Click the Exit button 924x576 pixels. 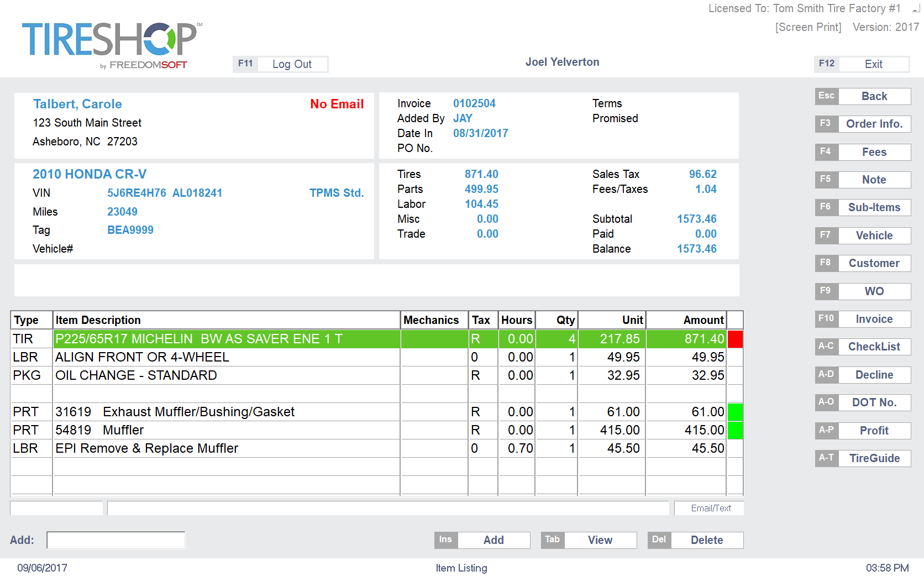click(862, 64)
